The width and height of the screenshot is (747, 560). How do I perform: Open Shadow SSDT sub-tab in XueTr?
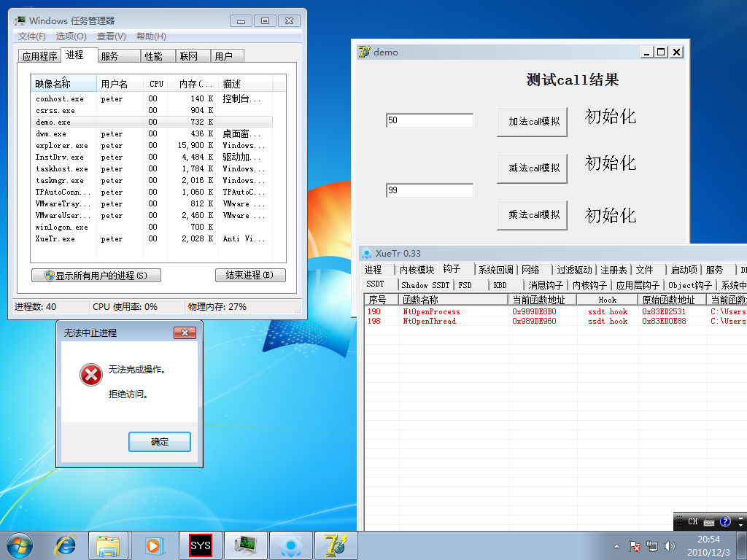425,285
